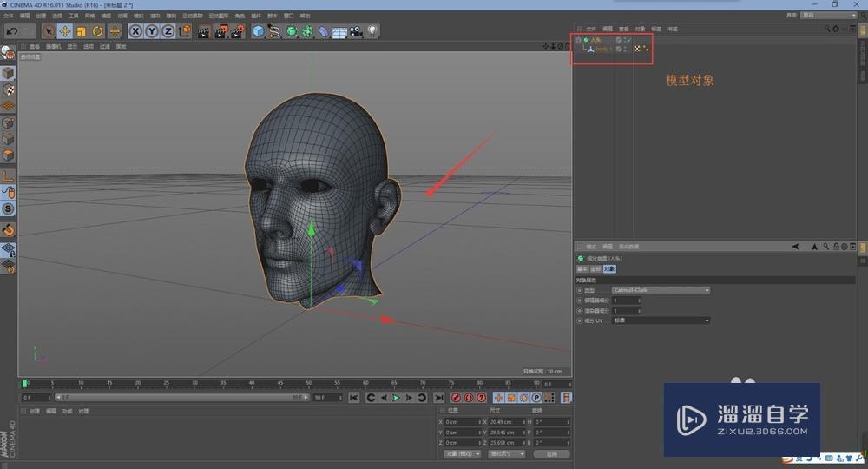Image resolution: width=868 pixels, height=469 pixels.
Task: Toggle X axis lock
Action: tap(135, 31)
